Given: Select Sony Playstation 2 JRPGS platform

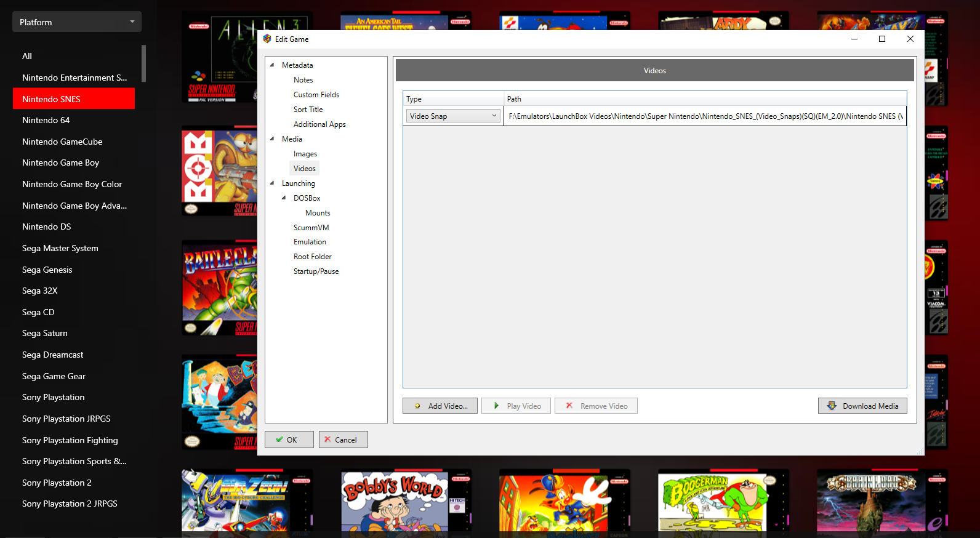Looking at the screenshot, I should point(74,504).
